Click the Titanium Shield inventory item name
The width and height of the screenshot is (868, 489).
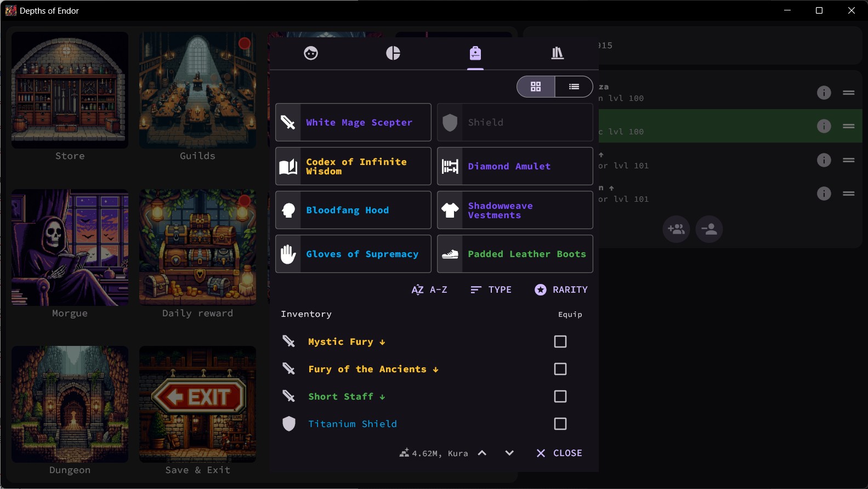tap(353, 424)
